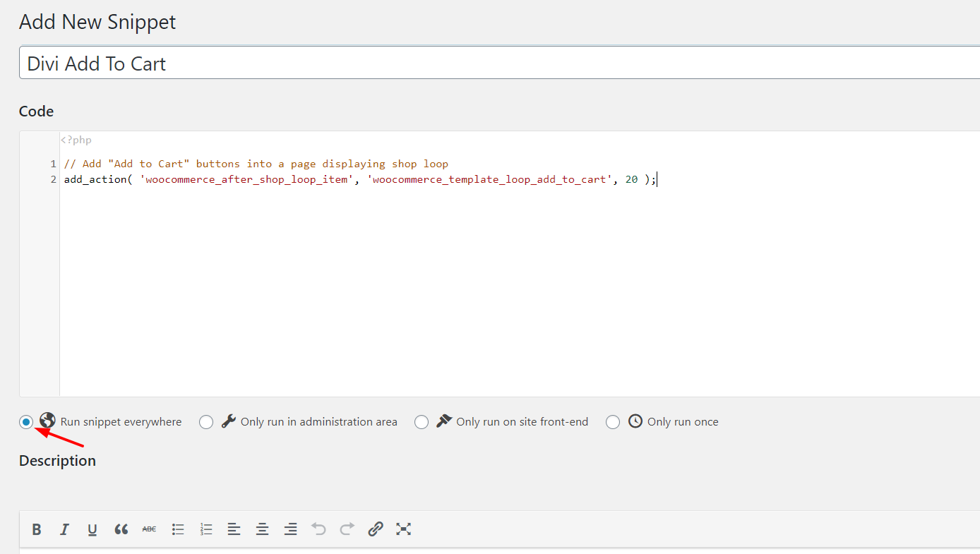Undo the last description edit

319,529
